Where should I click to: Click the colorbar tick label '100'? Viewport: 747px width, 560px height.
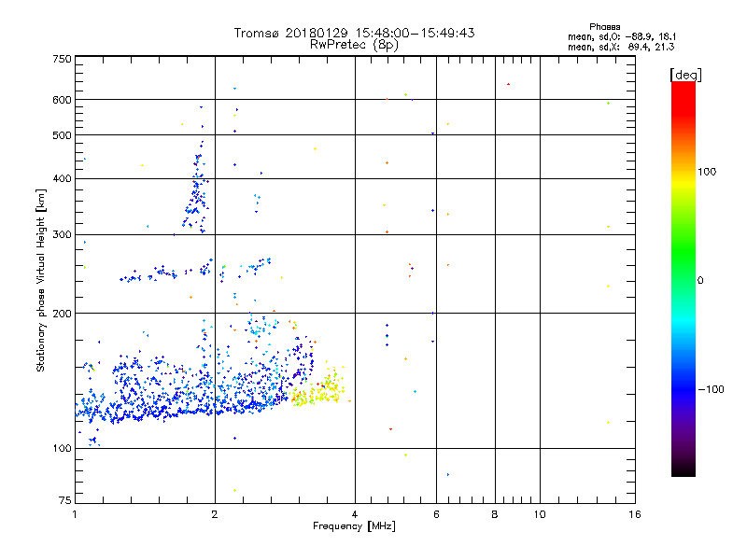click(x=707, y=172)
